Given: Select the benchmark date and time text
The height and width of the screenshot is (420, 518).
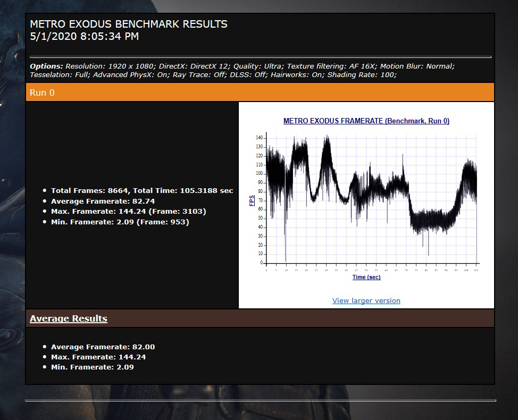Looking at the screenshot, I should tap(84, 36).
